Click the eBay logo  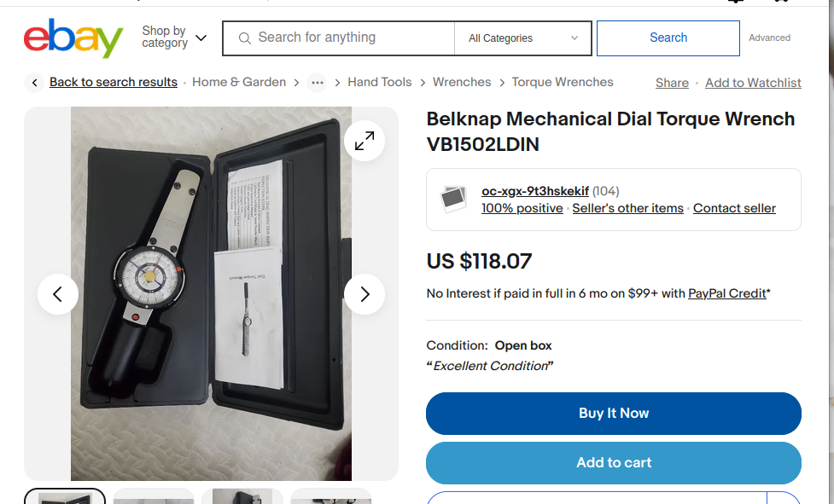click(73, 38)
